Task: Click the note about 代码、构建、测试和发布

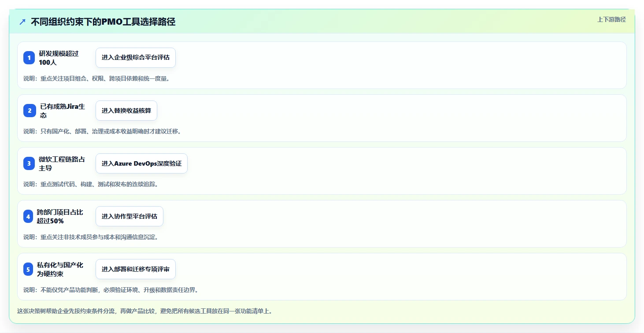Action: click(x=91, y=184)
